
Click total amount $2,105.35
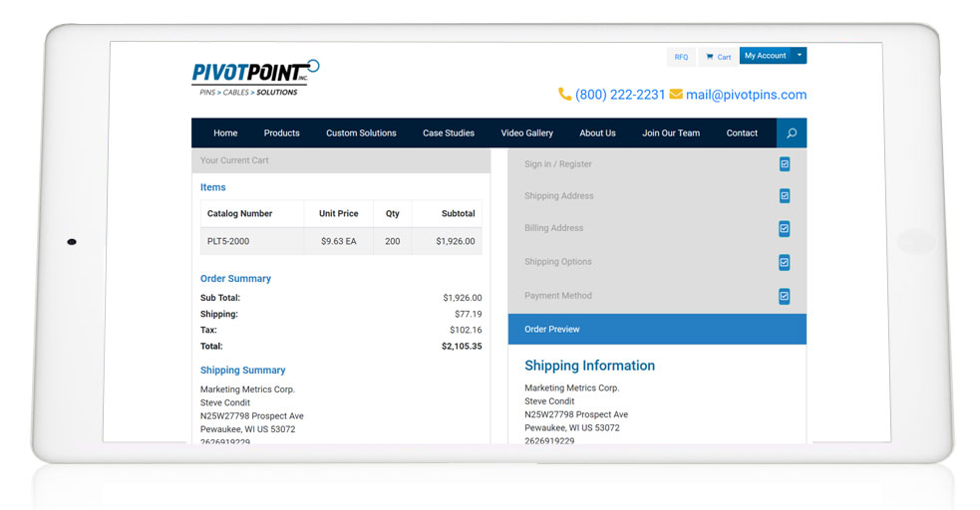tap(462, 346)
